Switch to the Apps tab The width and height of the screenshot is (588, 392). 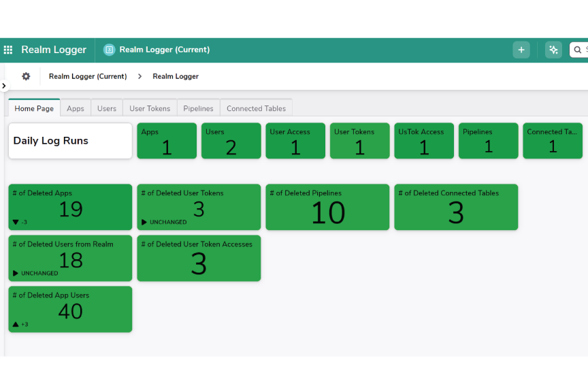(75, 108)
